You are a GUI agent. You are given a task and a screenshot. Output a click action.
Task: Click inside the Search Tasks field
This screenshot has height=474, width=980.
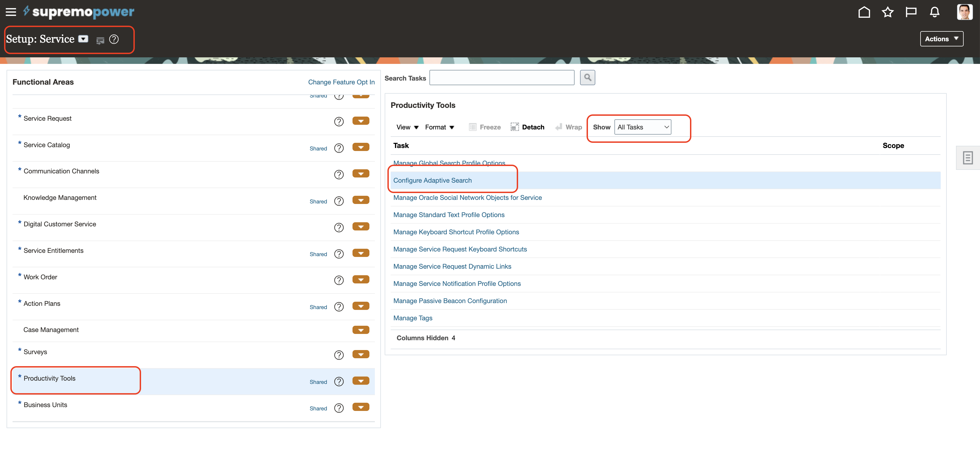tap(501, 77)
